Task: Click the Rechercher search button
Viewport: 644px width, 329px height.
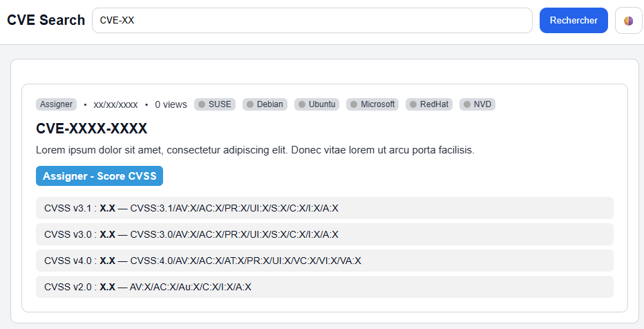Action: (574, 21)
